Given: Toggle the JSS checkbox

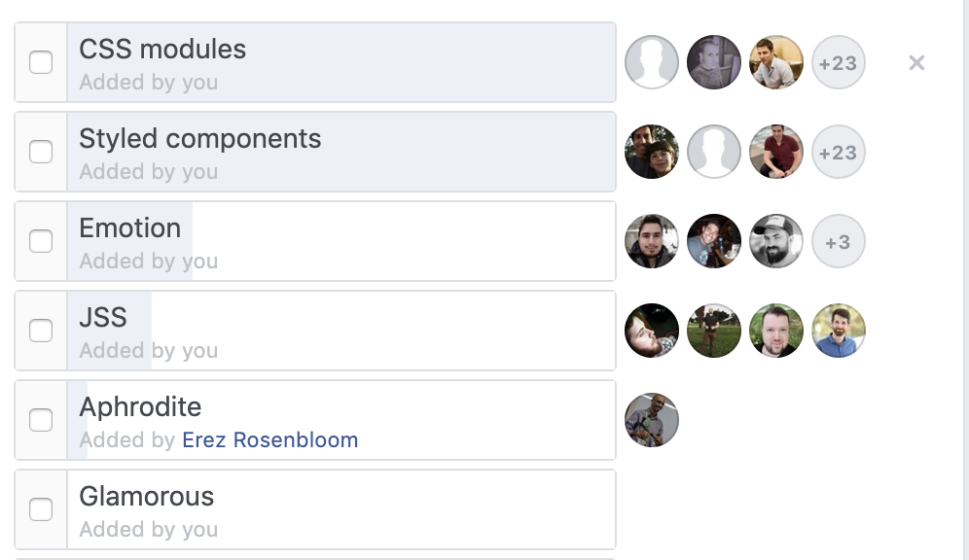Looking at the screenshot, I should click(41, 331).
